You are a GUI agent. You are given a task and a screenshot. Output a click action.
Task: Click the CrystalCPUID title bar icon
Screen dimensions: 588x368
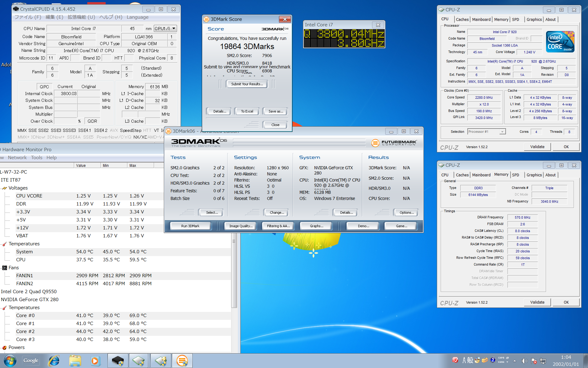[x=16, y=9]
